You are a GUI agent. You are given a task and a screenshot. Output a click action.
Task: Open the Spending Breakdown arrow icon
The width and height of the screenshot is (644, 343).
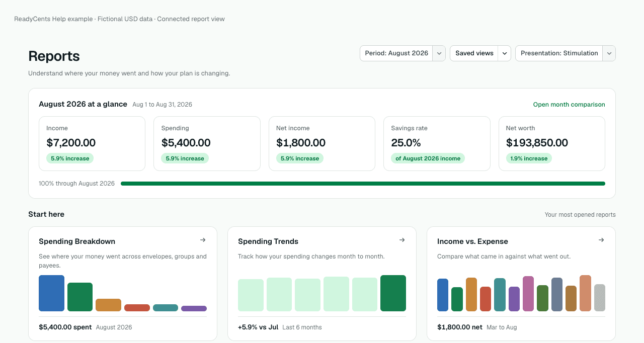203,240
